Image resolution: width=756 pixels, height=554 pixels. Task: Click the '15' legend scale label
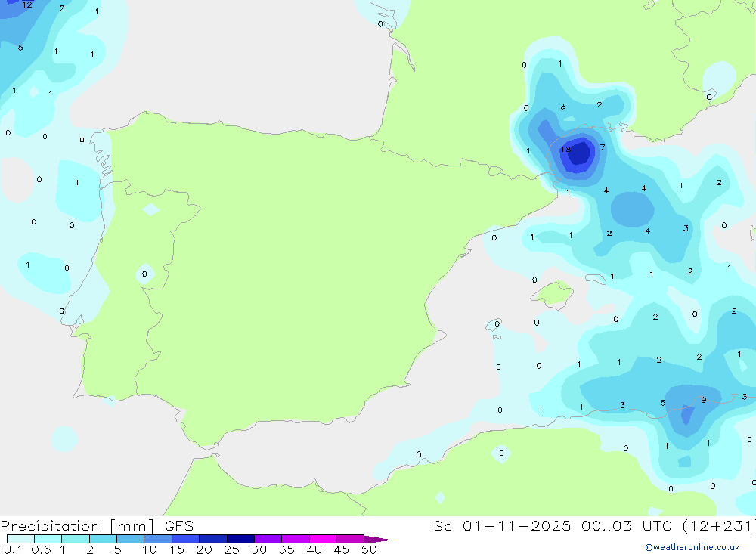(x=177, y=549)
